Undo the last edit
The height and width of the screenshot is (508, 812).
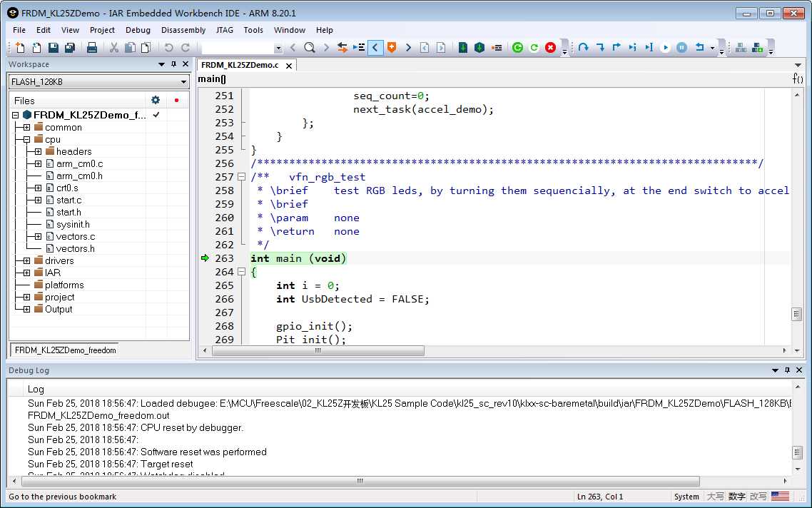169,48
